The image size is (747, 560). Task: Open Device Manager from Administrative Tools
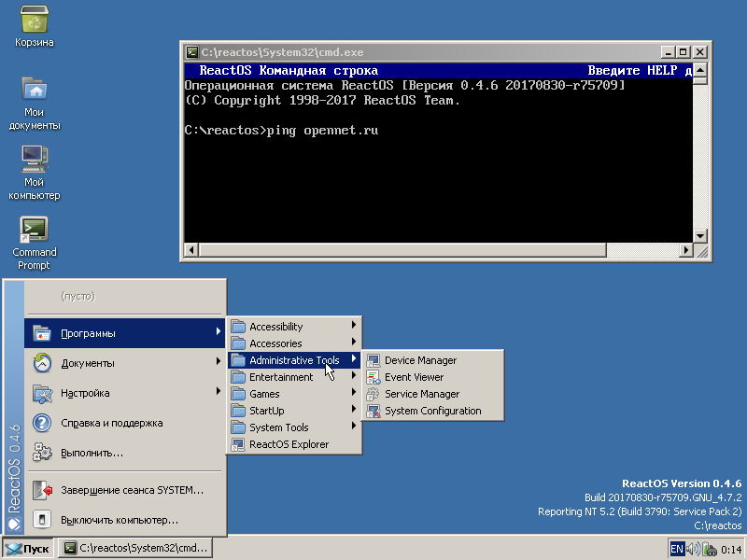419,360
